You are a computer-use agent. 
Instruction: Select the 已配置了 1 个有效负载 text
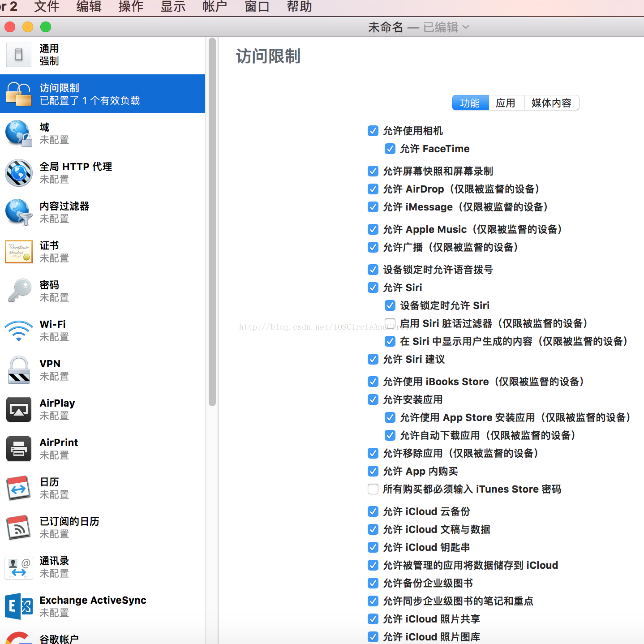pos(90,100)
